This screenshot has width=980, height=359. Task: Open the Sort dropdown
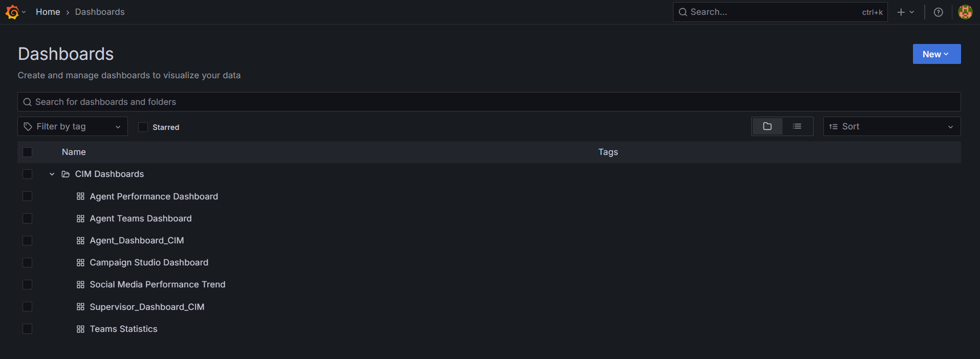[891, 126]
